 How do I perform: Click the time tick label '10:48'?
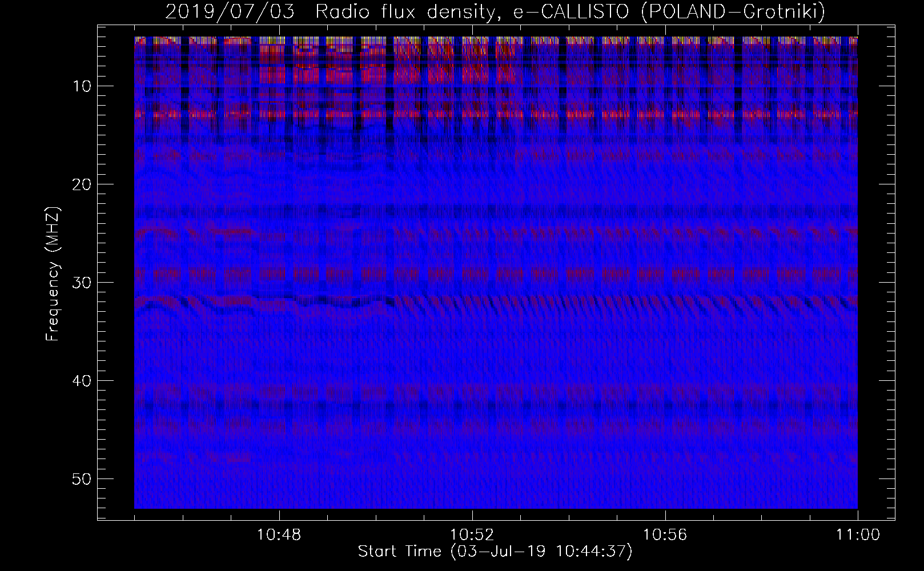[x=279, y=535]
